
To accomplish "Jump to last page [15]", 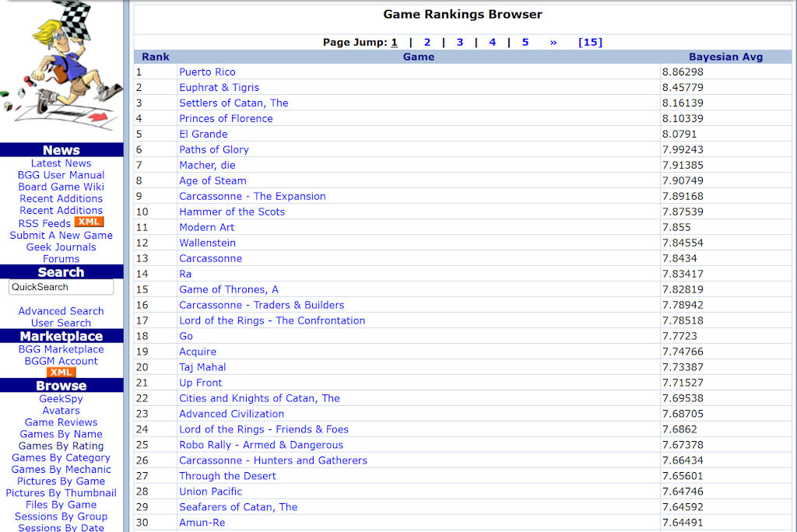I will (590, 42).
